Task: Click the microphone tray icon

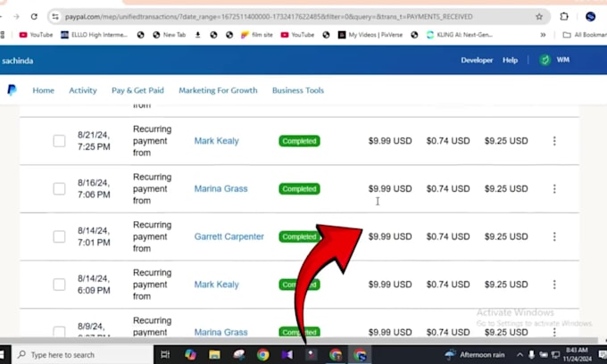Action: 531,355
